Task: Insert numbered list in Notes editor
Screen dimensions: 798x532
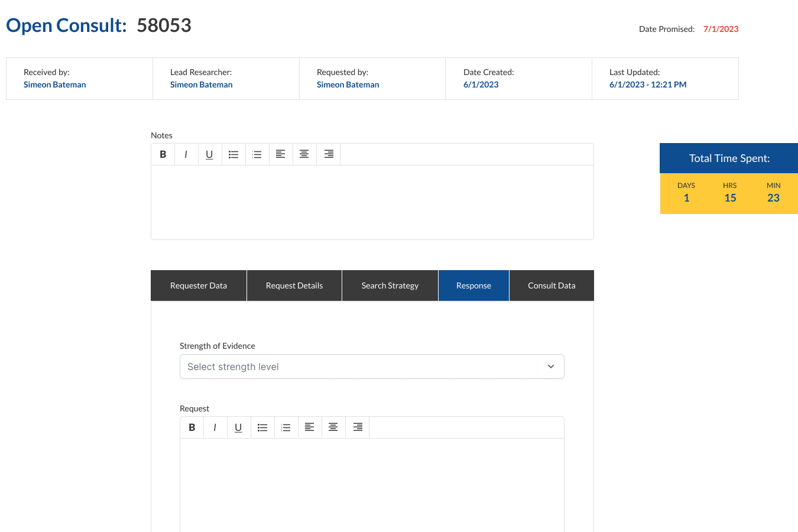Action: tap(257, 154)
